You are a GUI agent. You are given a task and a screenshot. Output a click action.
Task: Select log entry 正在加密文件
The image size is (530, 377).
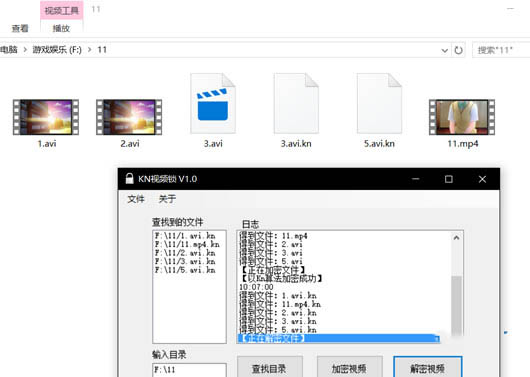click(x=273, y=270)
